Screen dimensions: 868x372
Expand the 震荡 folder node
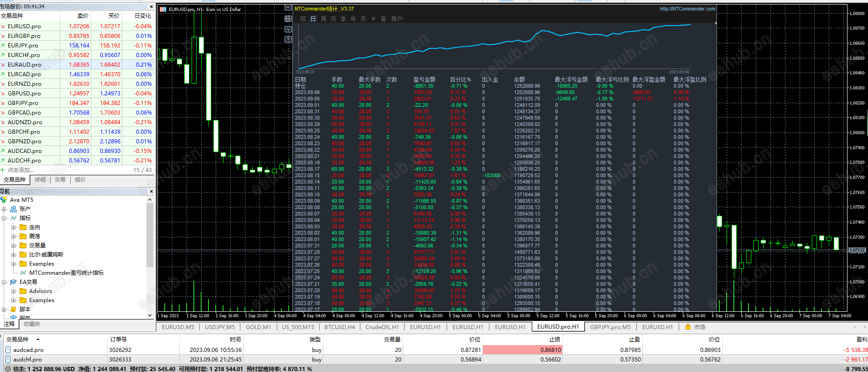pos(14,236)
